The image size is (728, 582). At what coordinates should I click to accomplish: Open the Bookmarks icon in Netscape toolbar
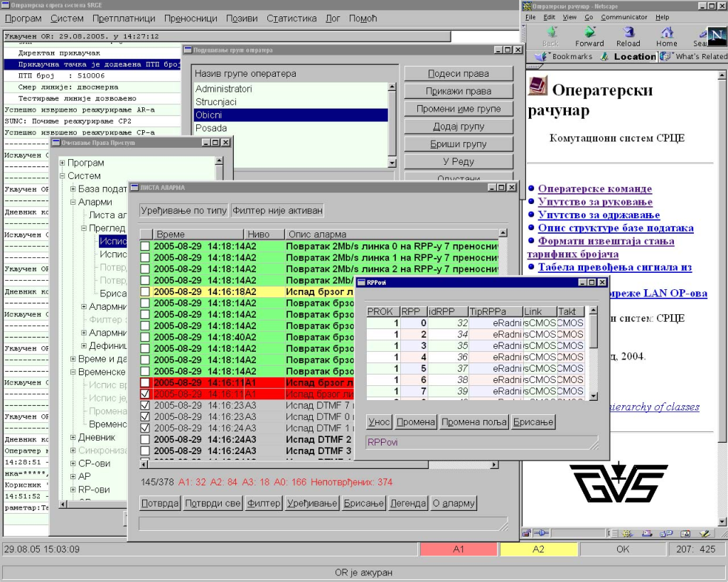point(541,56)
